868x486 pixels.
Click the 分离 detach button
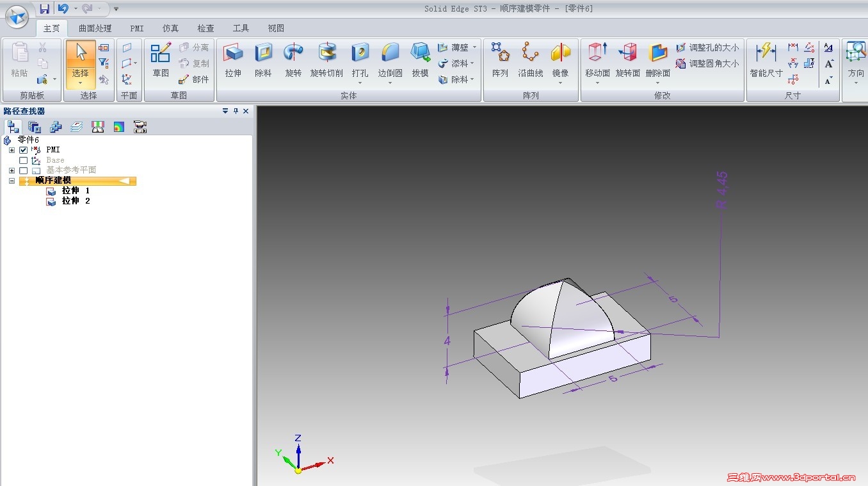[x=193, y=47]
